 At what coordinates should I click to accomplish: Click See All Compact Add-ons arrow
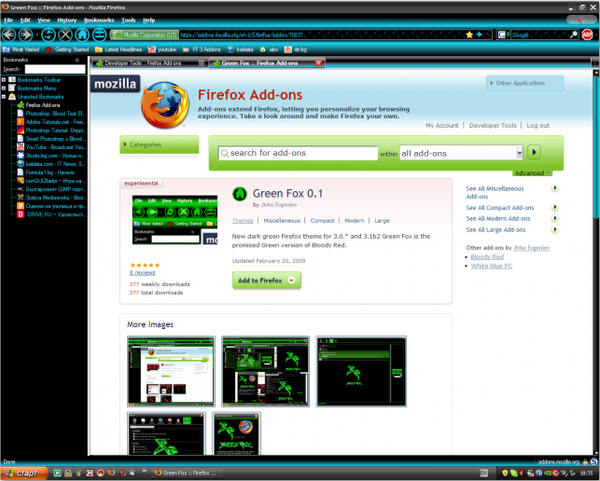(554, 207)
